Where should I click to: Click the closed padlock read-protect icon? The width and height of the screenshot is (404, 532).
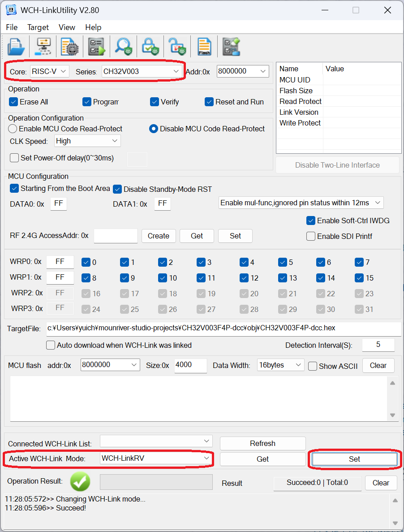(150, 47)
